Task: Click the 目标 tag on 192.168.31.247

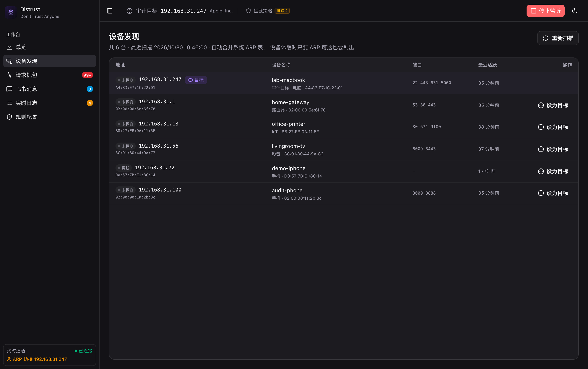Action: pos(196,80)
